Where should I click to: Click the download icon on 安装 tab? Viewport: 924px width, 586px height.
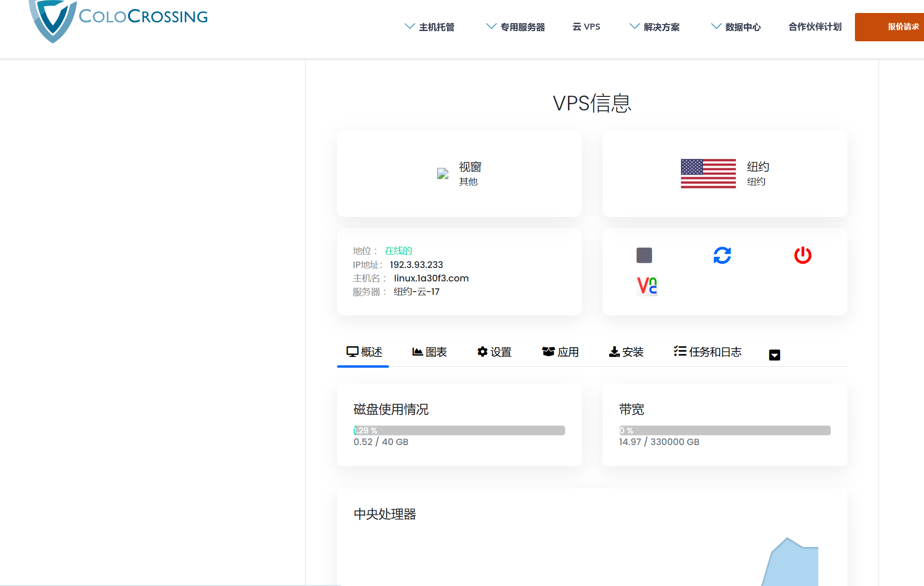614,351
